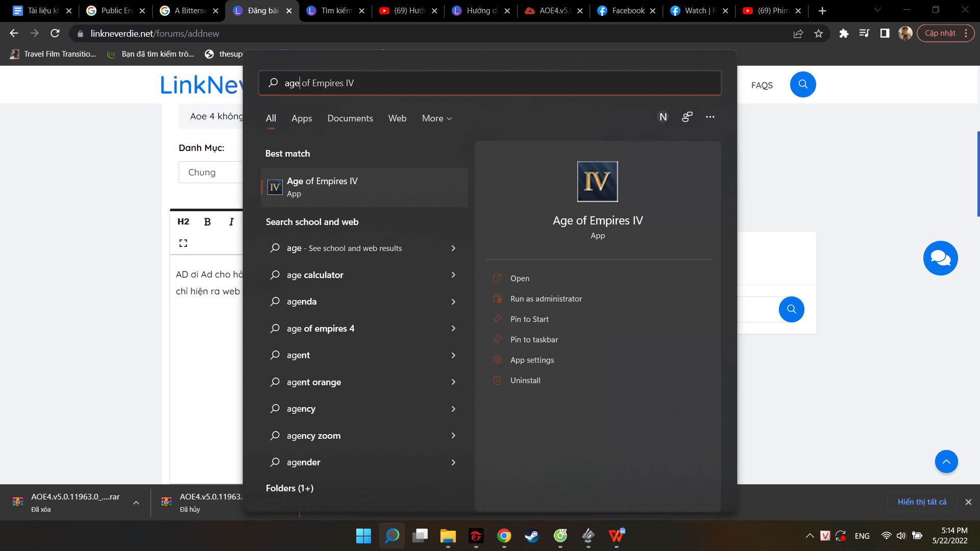Click Chrome share page icon

click(798, 33)
